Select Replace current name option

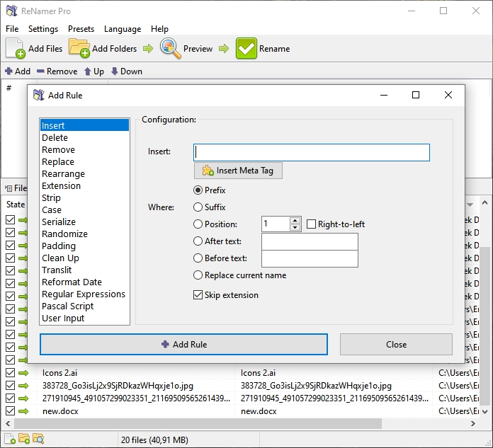(x=198, y=275)
